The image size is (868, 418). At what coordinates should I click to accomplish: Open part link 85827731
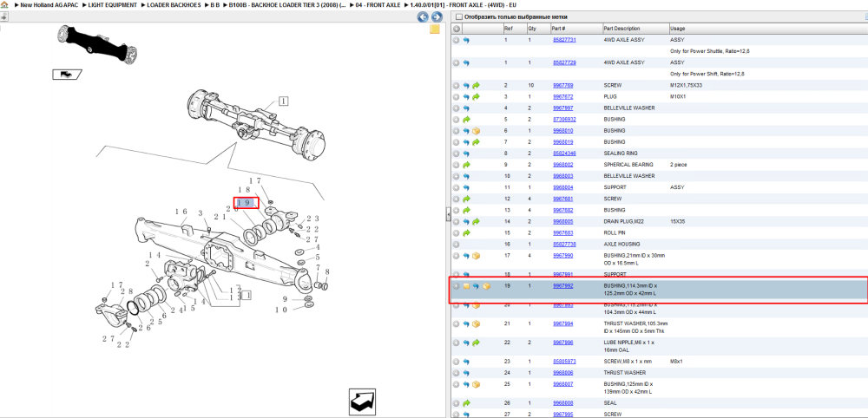[x=564, y=41]
